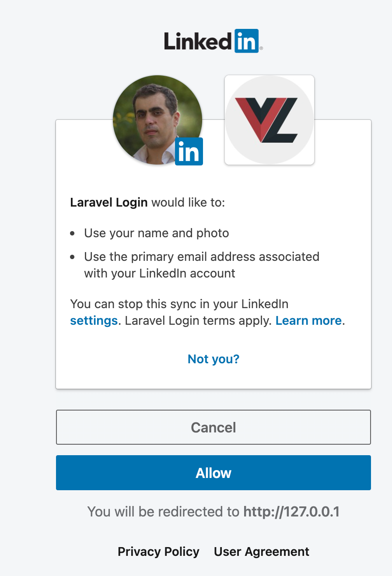Click the user's round profile photo

[157, 120]
